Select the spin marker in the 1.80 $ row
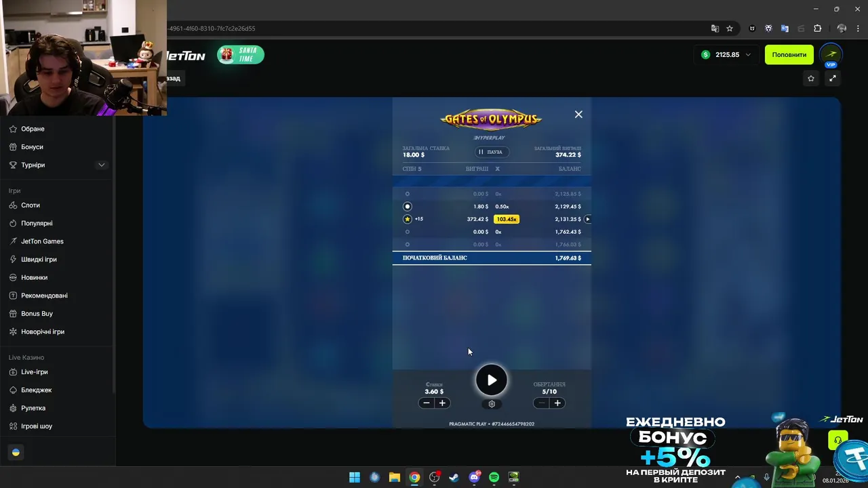The width and height of the screenshot is (868, 488). (x=408, y=206)
